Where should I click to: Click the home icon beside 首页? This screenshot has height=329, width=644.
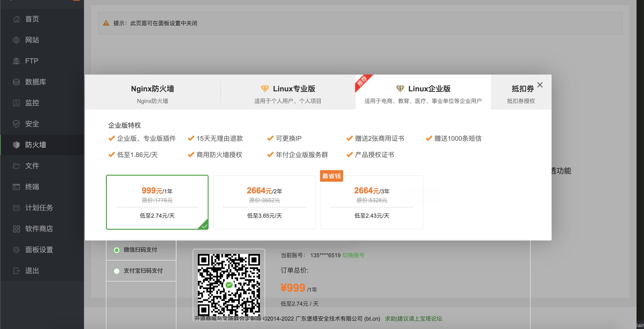[16, 19]
